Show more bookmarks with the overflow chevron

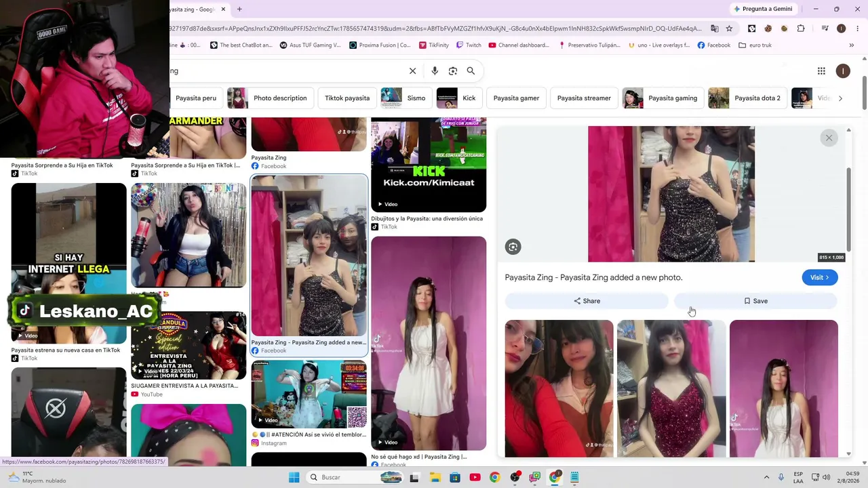click(x=851, y=45)
